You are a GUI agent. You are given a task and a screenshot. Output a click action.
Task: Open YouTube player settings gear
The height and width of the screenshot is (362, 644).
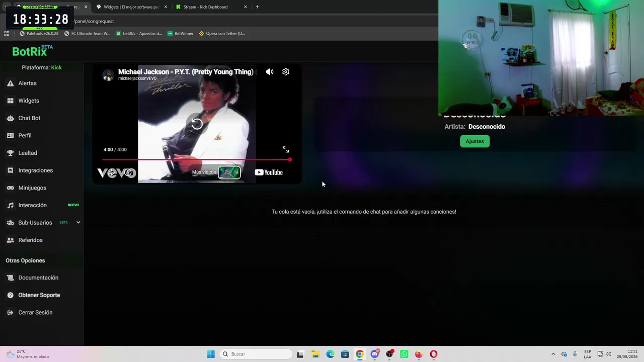(x=286, y=72)
